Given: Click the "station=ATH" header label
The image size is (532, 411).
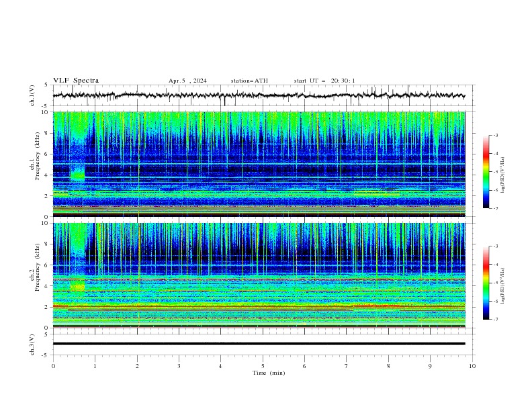Looking at the screenshot, I should click(249, 81).
